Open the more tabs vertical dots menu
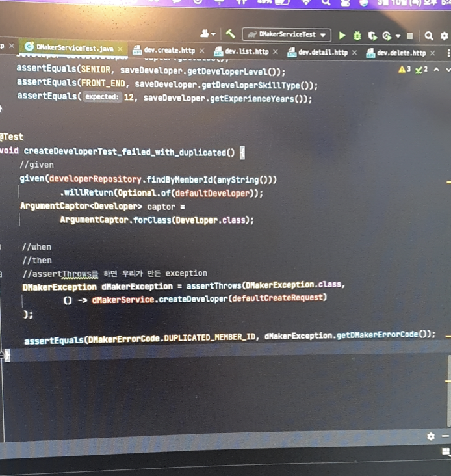Screen dimensions: 451x476 [448, 53]
